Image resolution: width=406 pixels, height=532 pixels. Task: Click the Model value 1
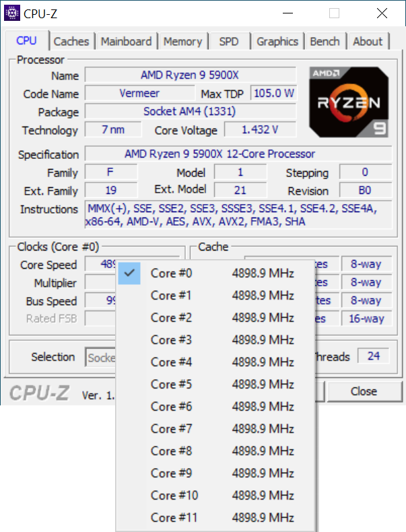[x=240, y=172]
